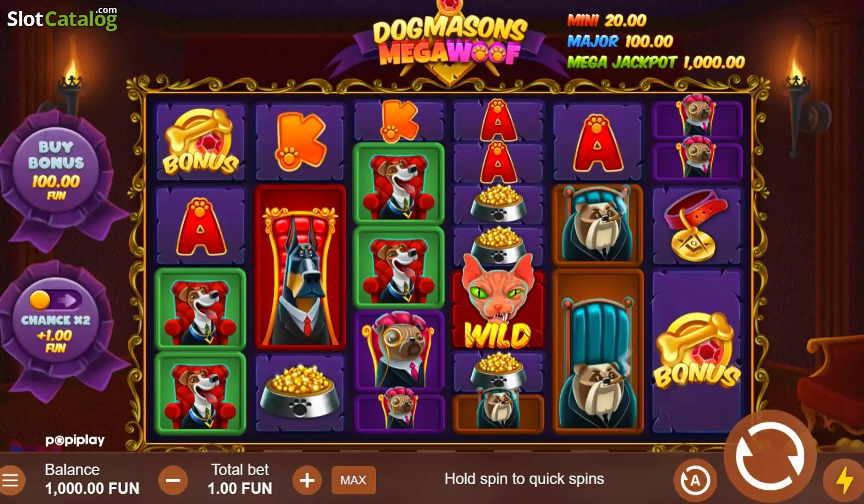Click the monocle pug symbol

click(x=399, y=351)
